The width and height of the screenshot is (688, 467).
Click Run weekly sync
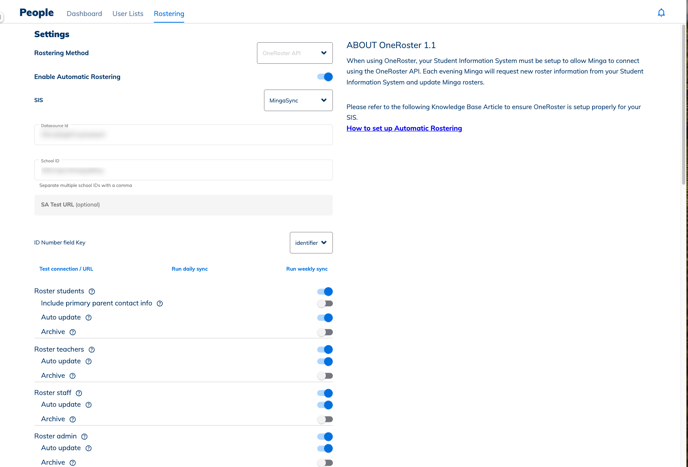(307, 269)
